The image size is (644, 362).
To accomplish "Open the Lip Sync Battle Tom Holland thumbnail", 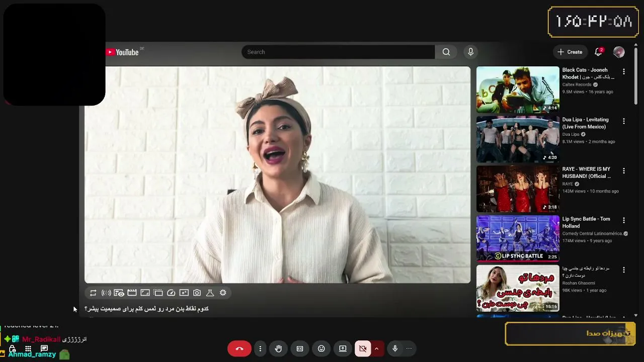I will point(518,238).
